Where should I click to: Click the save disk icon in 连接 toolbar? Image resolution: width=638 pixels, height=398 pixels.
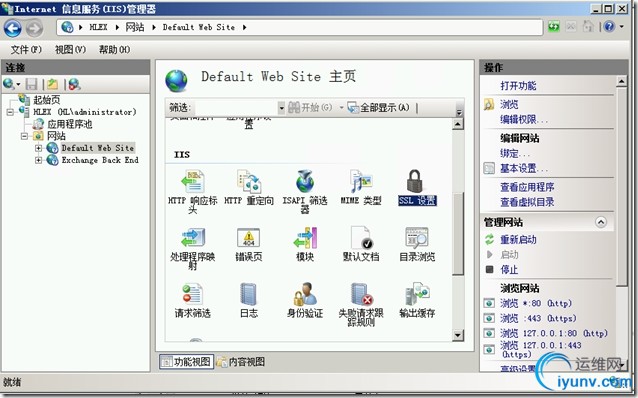click(31, 84)
